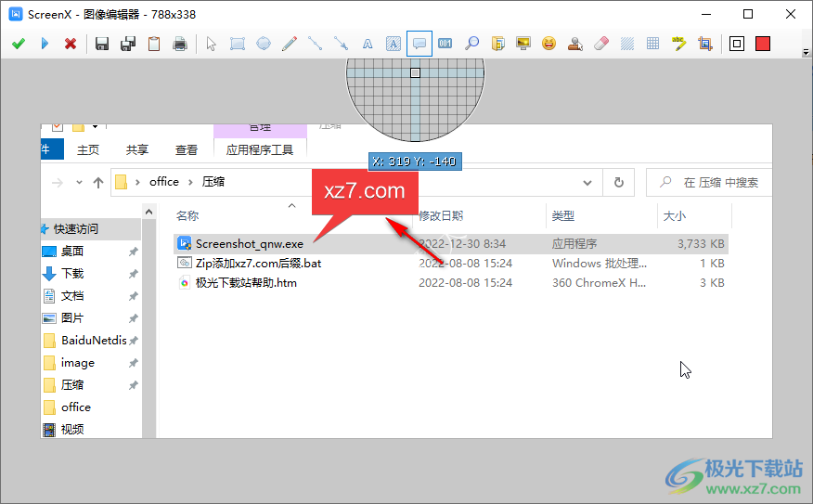Screen dimensions: 813x504
Task: Select the speech bubble callout tool
Action: pos(419,44)
